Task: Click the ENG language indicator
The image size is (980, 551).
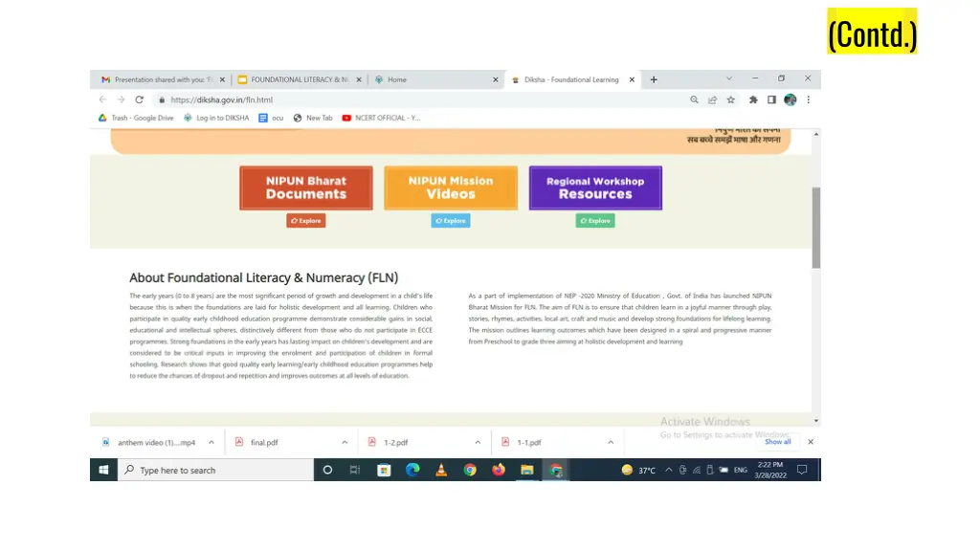Action: [x=741, y=470]
